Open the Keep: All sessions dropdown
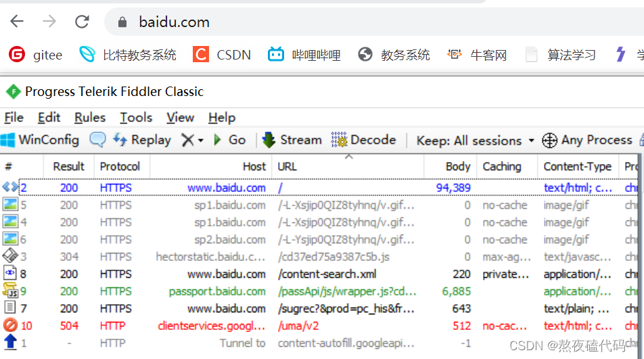Screen dimensions: 644x359 475,141
